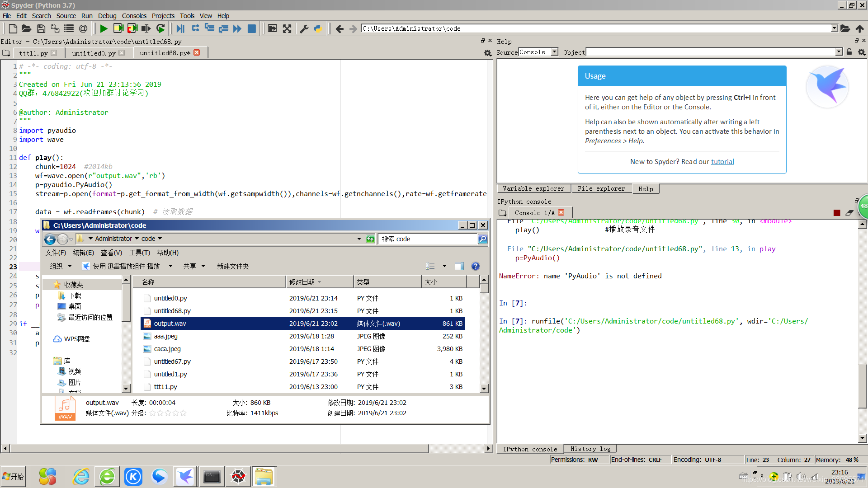The width and height of the screenshot is (868, 488).
Task: Open the Consoles menu
Action: 134,16
